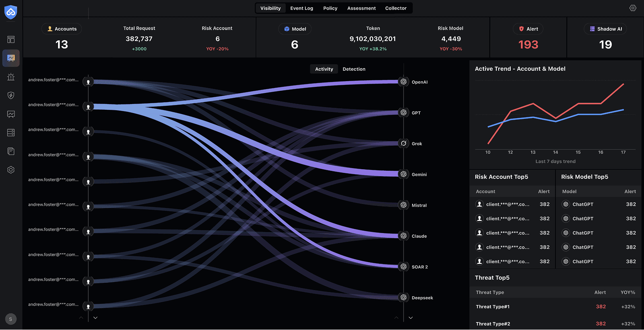Open the hexagon settings sidebar icon

(x=11, y=170)
